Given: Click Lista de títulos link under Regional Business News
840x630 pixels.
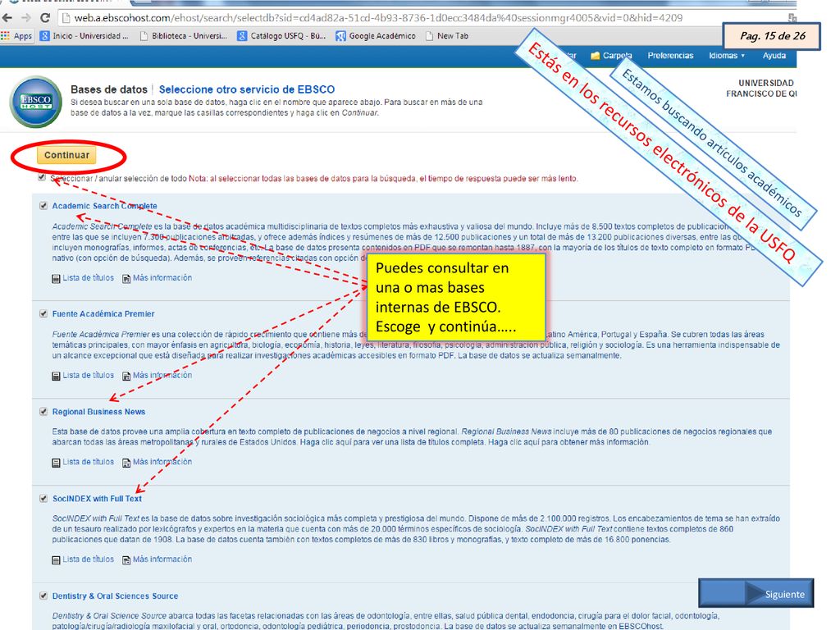Looking at the screenshot, I should (x=89, y=462).
